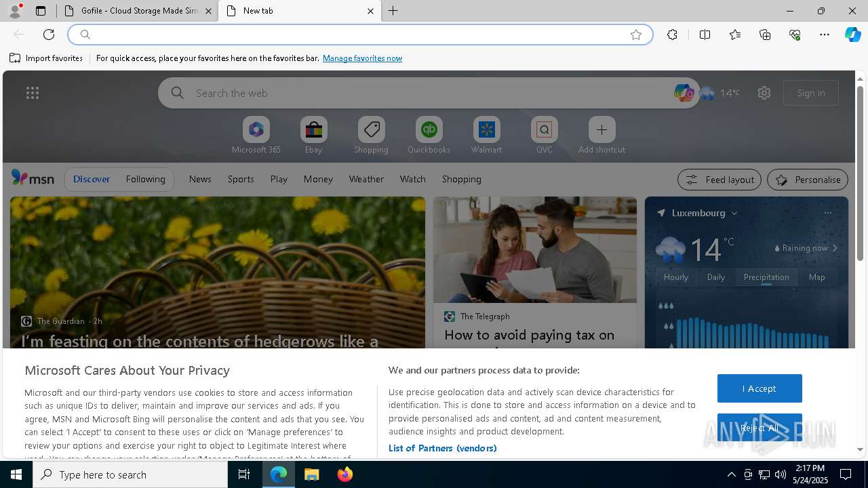Click the taskbar search box

tap(130, 474)
